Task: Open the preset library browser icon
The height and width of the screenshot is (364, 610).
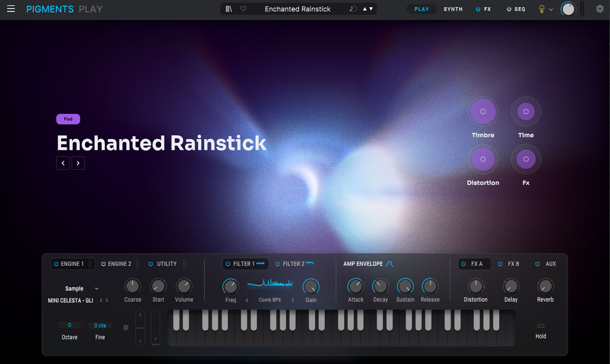Action: coord(229,9)
